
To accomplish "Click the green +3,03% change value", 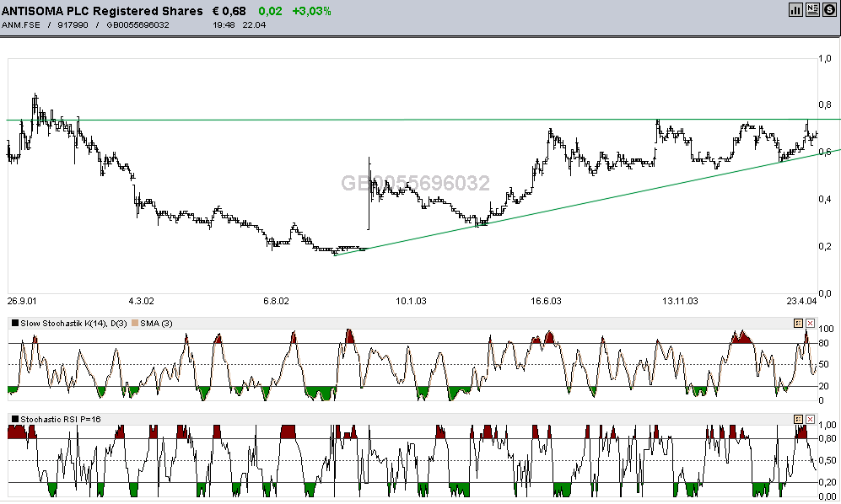I will [x=311, y=11].
